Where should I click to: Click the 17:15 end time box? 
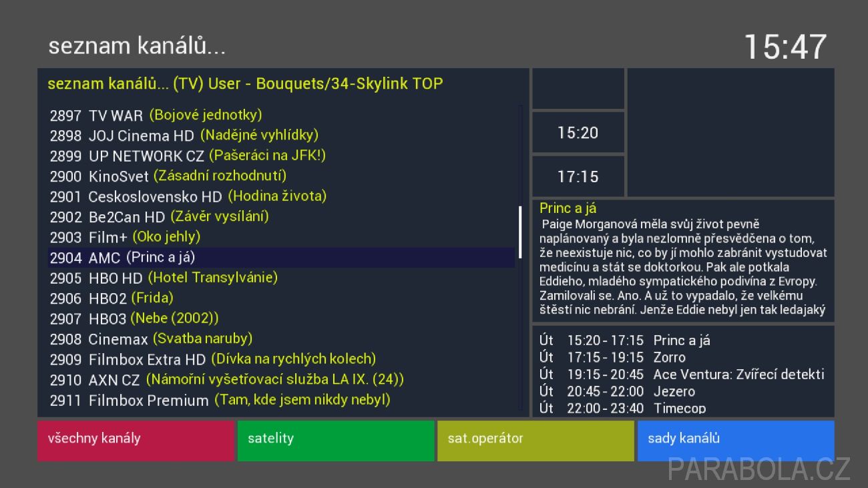coord(578,176)
